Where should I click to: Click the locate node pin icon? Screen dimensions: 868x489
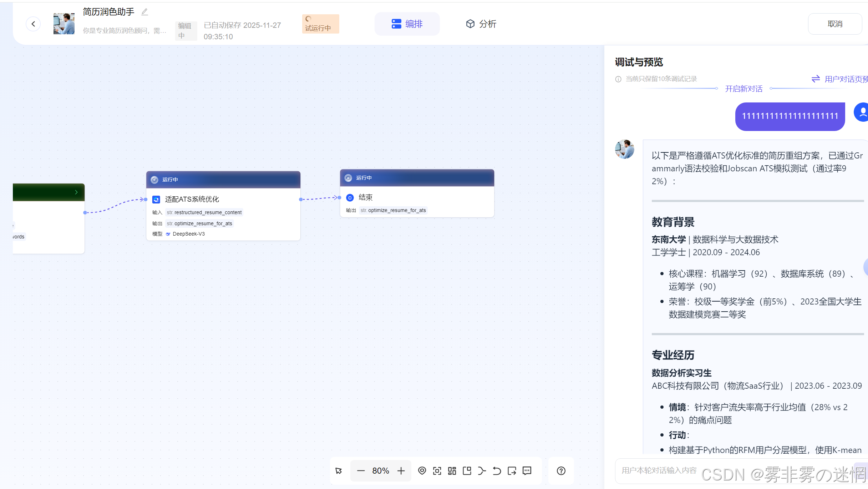pyautogui.click(x=422, y=471)
